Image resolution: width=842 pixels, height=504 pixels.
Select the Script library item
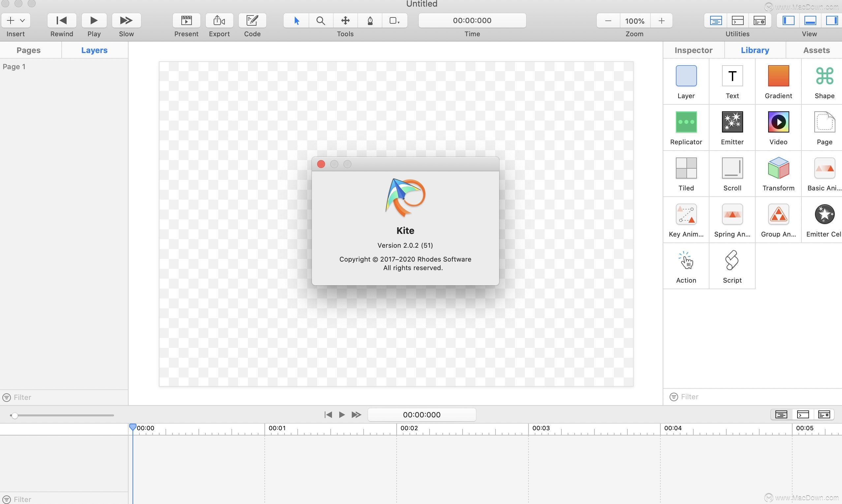pos(732,266)
